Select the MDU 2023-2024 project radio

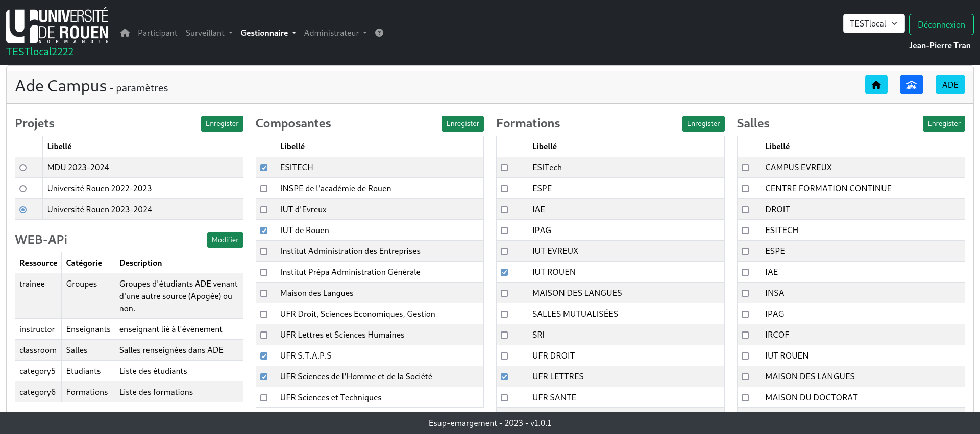23,168
